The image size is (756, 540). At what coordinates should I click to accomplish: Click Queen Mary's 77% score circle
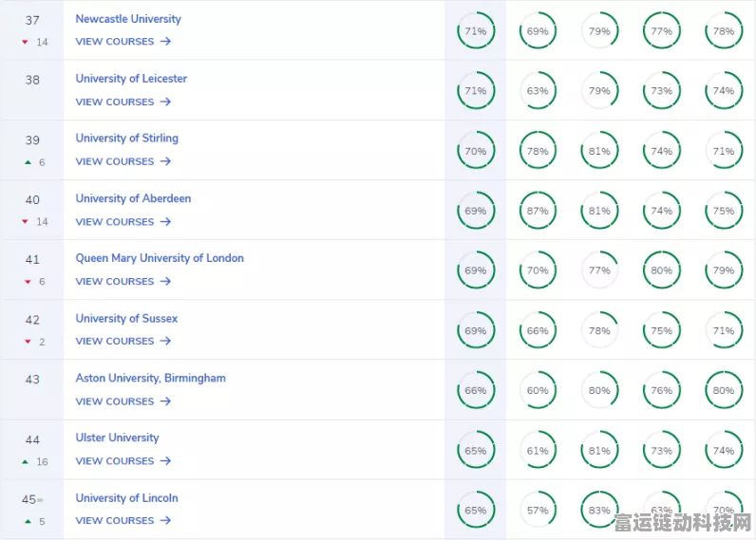tap(599, 270)
